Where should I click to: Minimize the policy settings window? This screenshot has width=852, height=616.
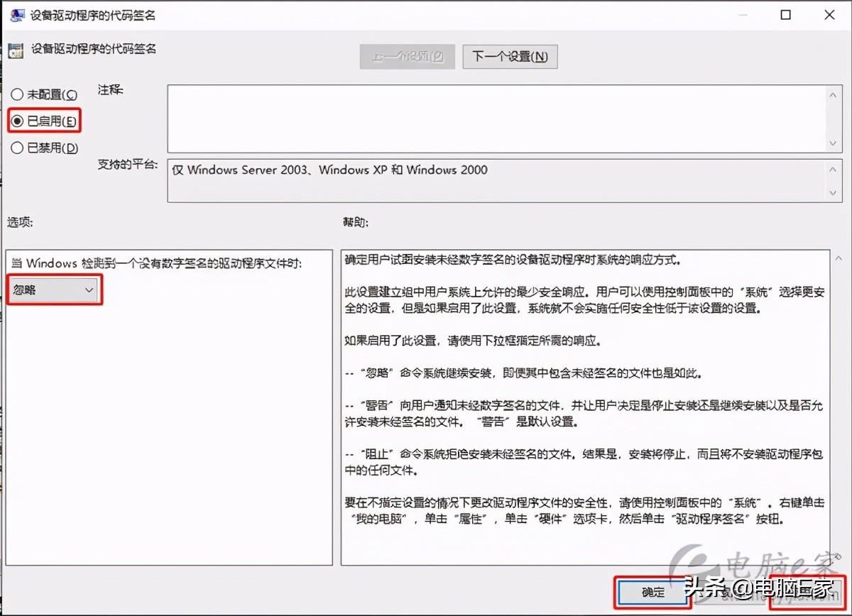[744, 14]
